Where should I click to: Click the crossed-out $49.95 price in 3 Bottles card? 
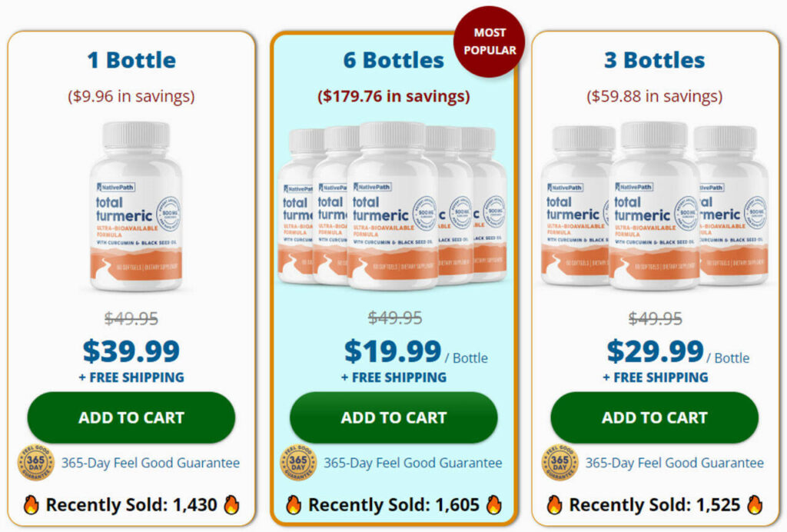click(654, 318)
